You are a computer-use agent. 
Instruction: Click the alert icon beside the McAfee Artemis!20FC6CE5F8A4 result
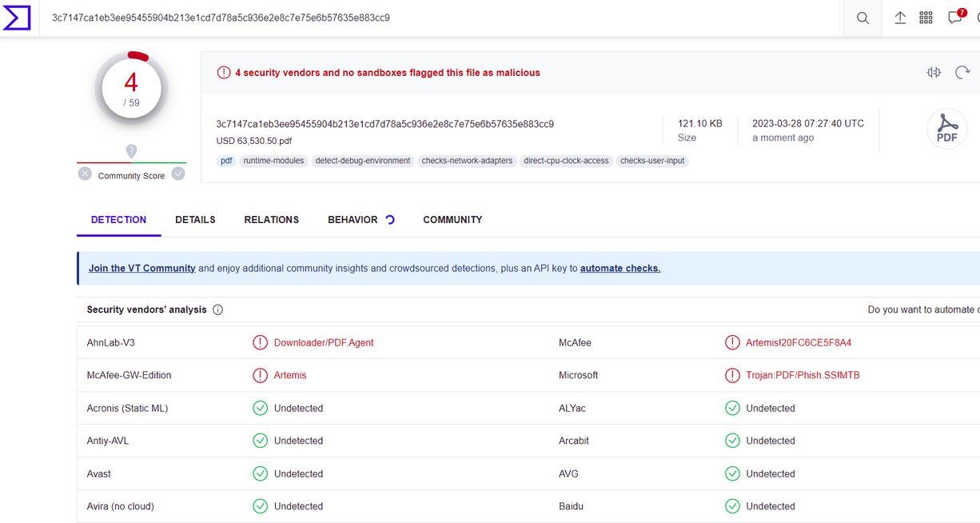(732, 342)
